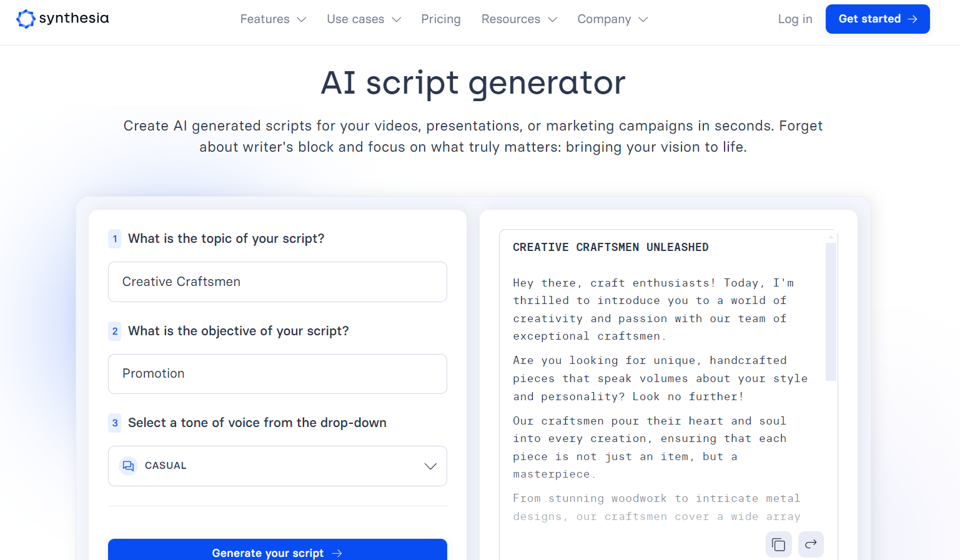
Task: Click the CREATIVE CRAFTSMEN UNLEASHED heading
Action: coord(610,247)
